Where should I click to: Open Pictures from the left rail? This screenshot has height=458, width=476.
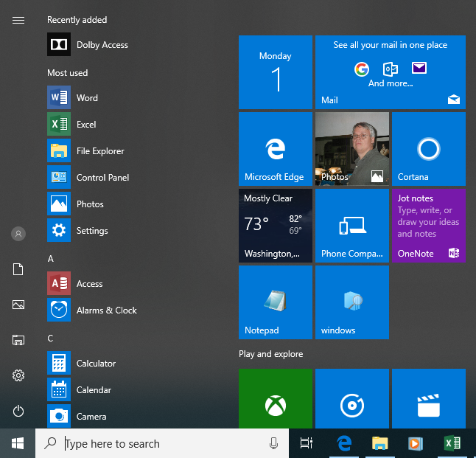tap(18, 305)
